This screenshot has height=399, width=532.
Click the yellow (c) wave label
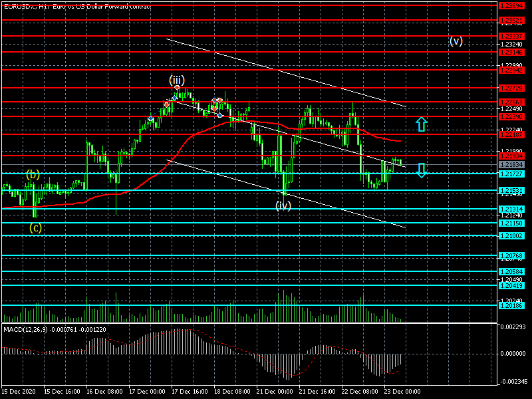35,227
